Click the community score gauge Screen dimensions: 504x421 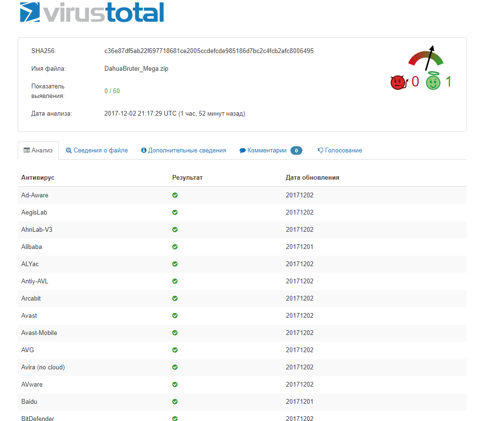click(426, 58)
